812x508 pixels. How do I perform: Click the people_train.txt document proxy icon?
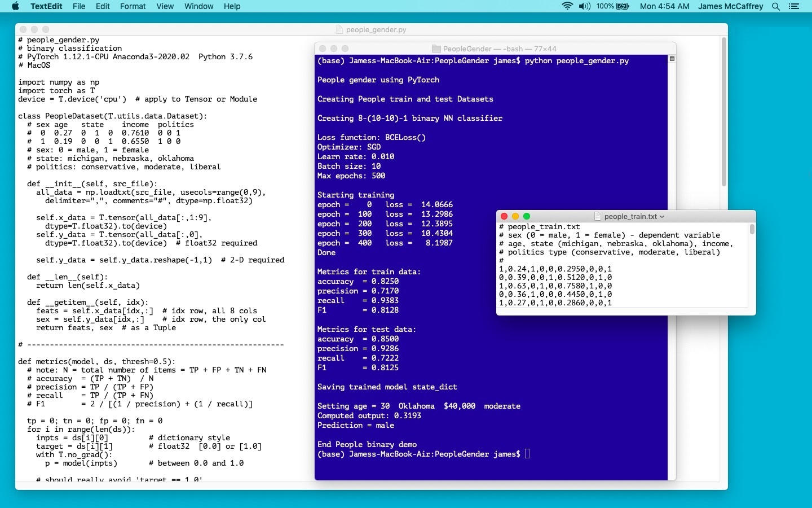[x=597, y=216]
